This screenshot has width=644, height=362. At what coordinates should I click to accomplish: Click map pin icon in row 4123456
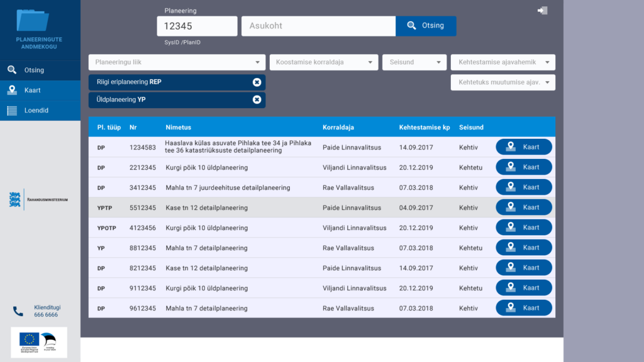[x=511, y=227]
